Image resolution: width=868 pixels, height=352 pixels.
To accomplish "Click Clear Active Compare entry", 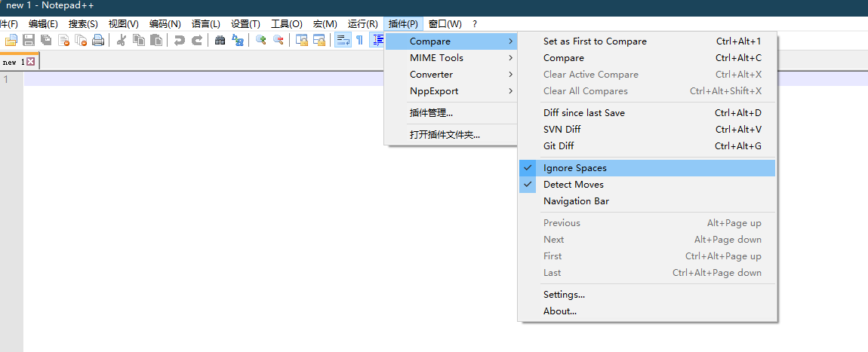I will [x=647, y=75].
